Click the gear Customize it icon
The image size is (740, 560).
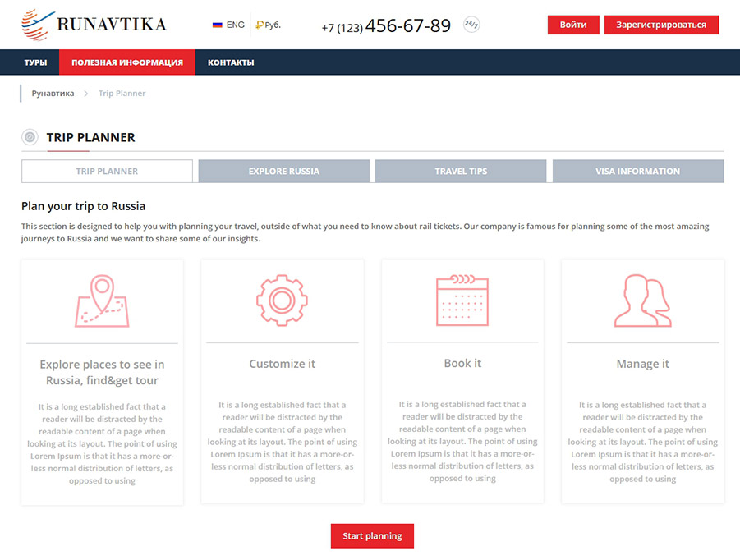[x=282, y=301]
